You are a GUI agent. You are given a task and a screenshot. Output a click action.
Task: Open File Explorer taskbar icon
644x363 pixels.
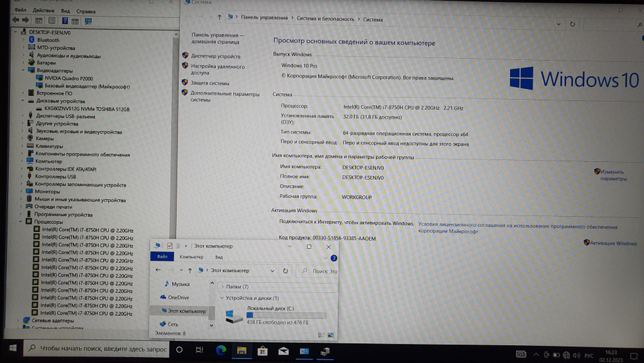241,351
